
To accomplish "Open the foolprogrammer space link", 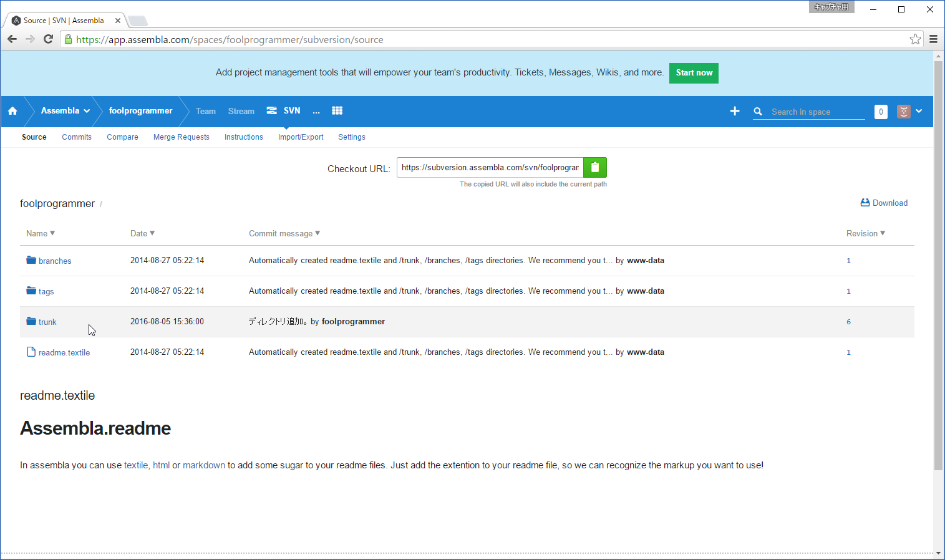I will pos(140,111).
